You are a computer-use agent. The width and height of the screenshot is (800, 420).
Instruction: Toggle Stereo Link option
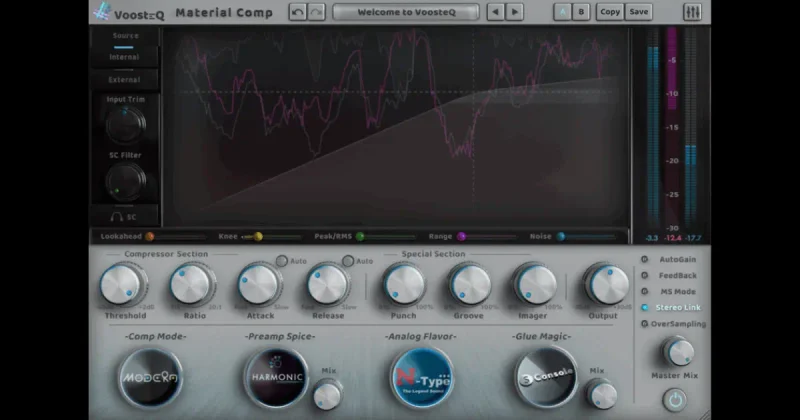pyautogui.click(x=671, y=307)
